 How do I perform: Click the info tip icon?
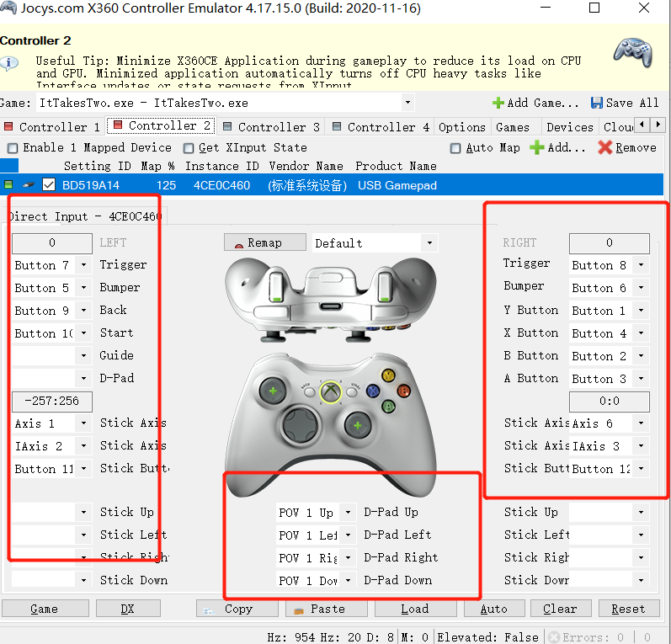pyautogui.click(x=9, y=63)
